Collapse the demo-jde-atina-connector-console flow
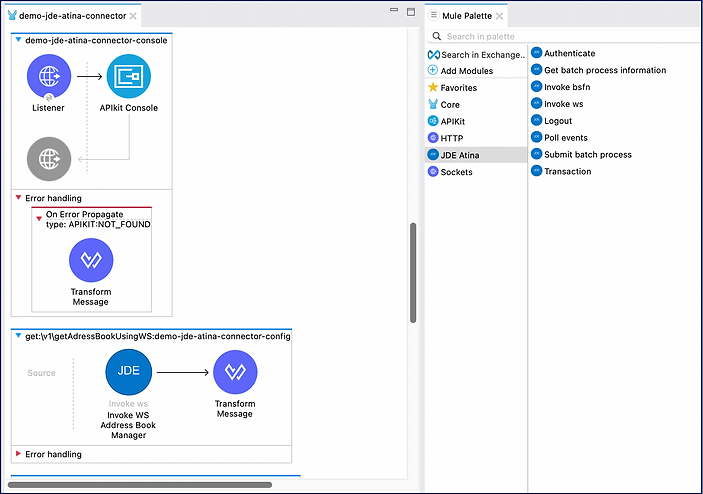This screenshot has width=703, height=494. click(18, 40)
